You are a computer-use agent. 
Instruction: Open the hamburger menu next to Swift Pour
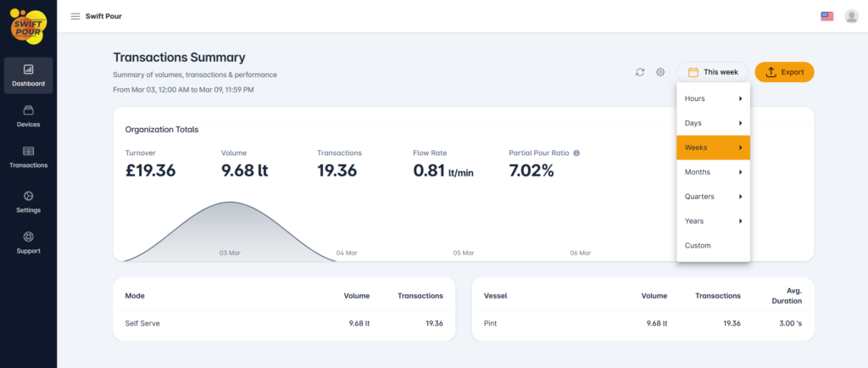coord(75,16)
